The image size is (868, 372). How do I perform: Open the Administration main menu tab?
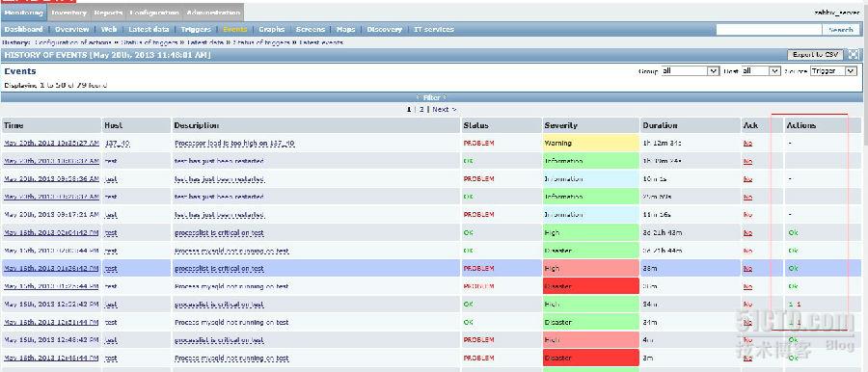point(213,13)
